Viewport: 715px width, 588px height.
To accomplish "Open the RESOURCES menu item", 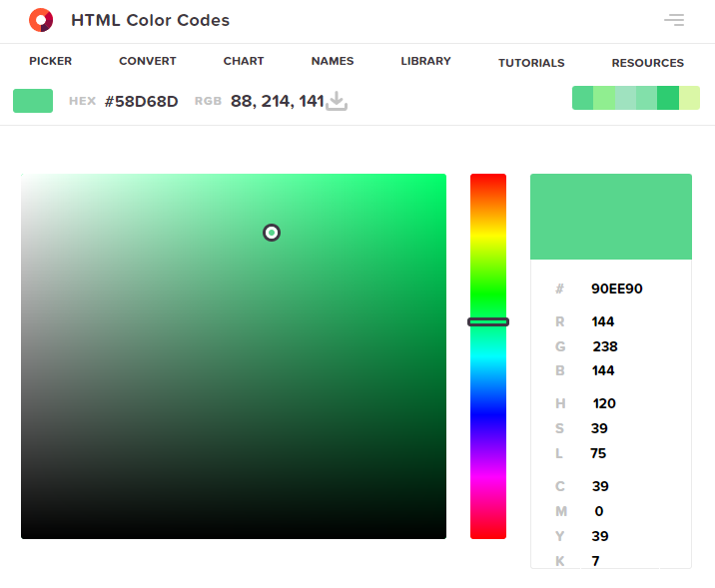I will point(647,63).
